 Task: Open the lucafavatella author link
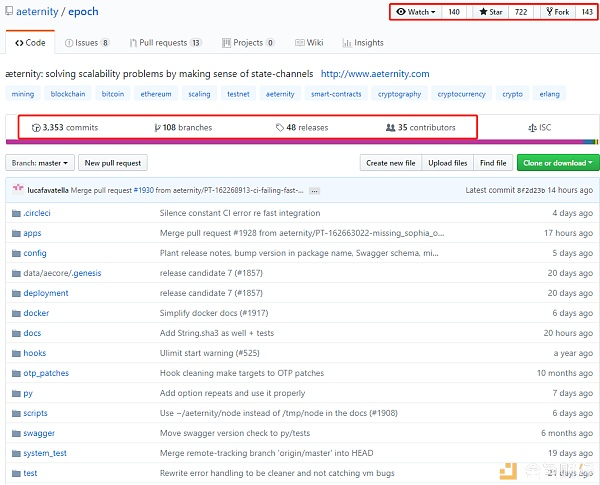click(48, 190)
